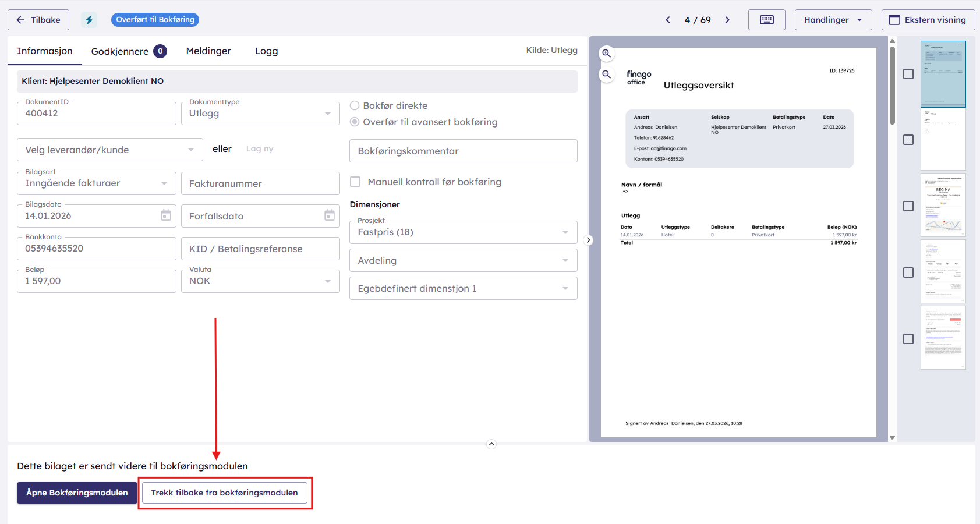
Task: Go to the previous document arrow
Action: point(668,20)
